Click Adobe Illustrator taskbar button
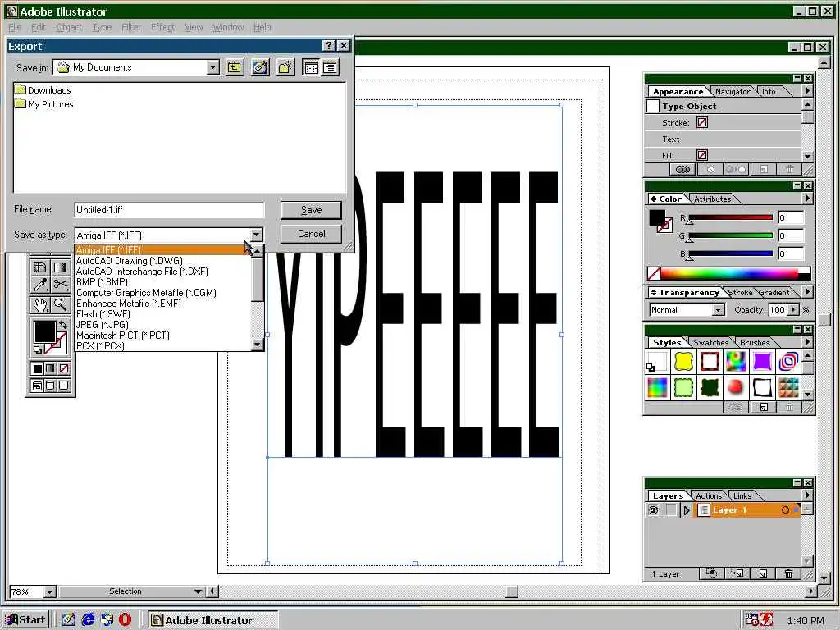 pyautogui.click(x=213, y=620)
